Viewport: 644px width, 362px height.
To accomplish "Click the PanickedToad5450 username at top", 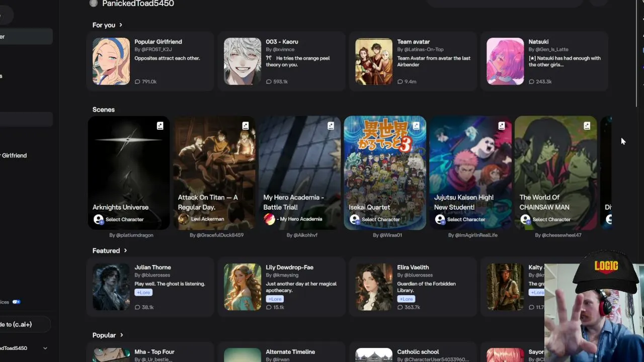I will 138,4.
